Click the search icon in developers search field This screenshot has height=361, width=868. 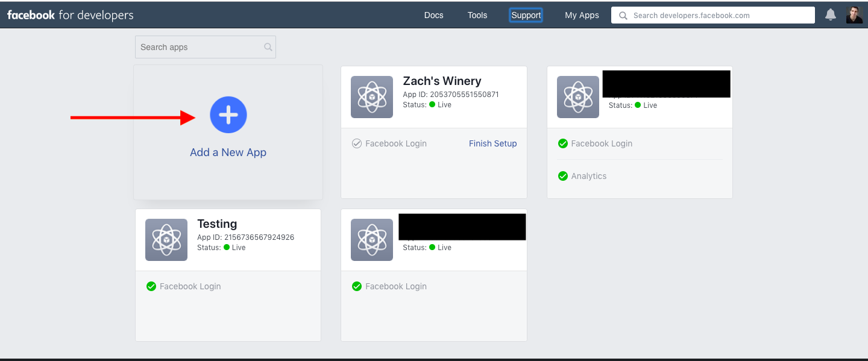point(623,16)
